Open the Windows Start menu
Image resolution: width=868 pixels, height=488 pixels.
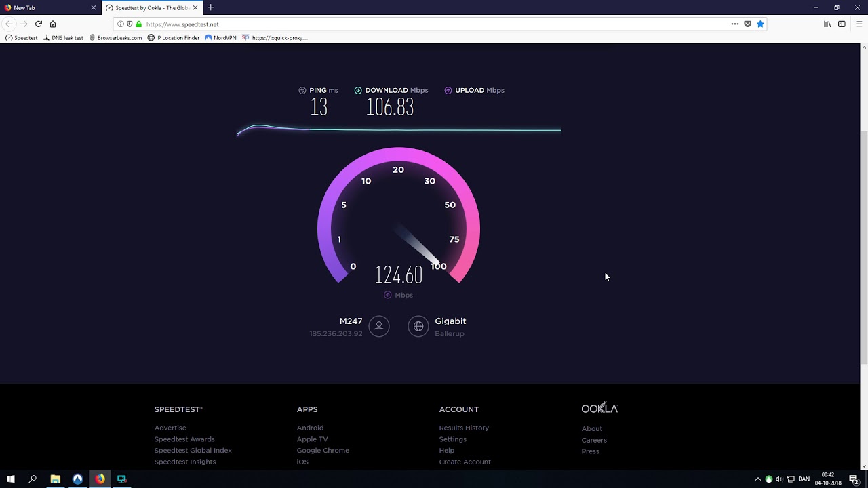(11, 479)
